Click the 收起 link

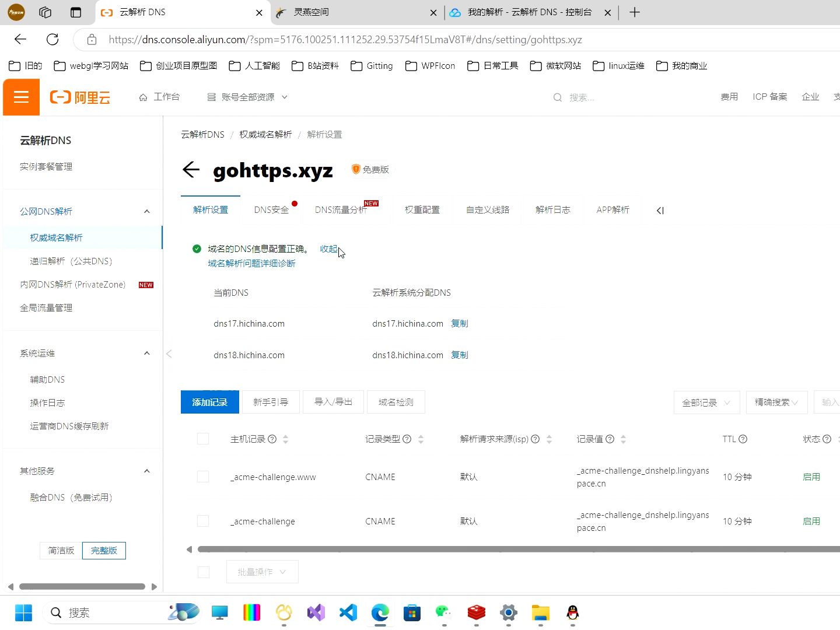(328, 249)
